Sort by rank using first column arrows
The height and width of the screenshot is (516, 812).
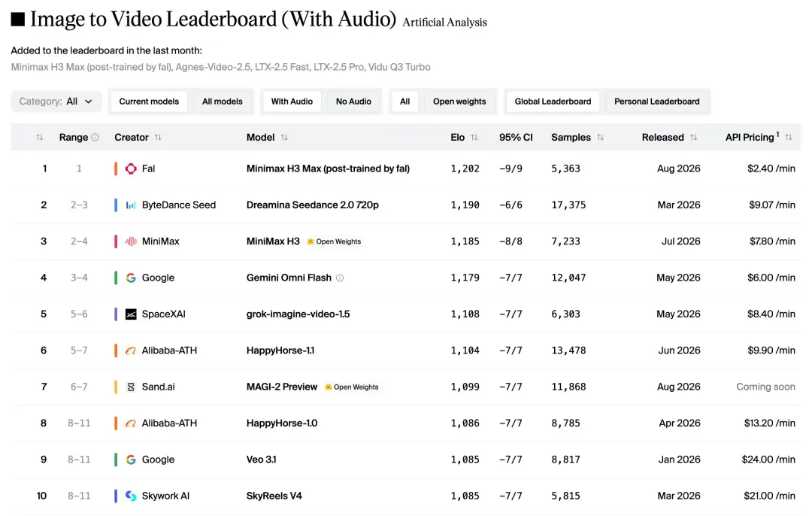(x=40, y=138)
